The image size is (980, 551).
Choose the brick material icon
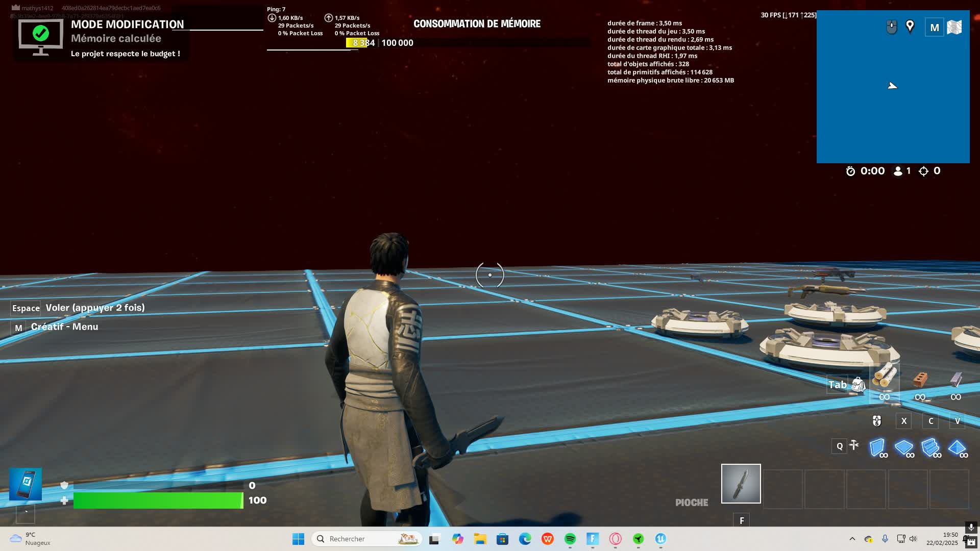[x=920, y=379]
